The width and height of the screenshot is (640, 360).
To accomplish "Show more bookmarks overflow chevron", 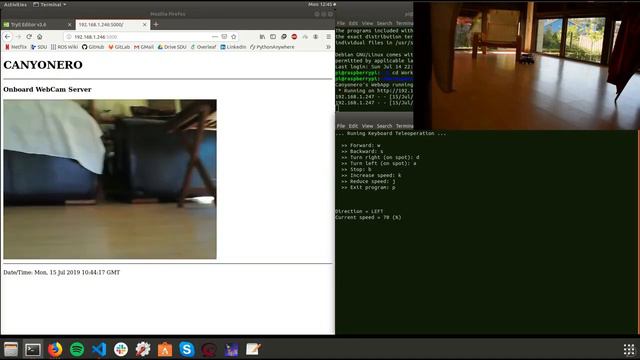I will [x=328, y=47].
